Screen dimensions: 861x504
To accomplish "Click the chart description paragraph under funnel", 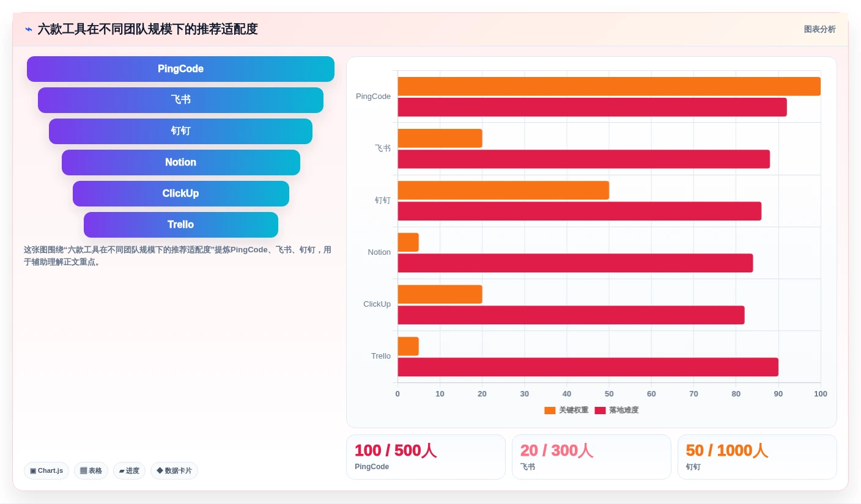I will 178,256.
